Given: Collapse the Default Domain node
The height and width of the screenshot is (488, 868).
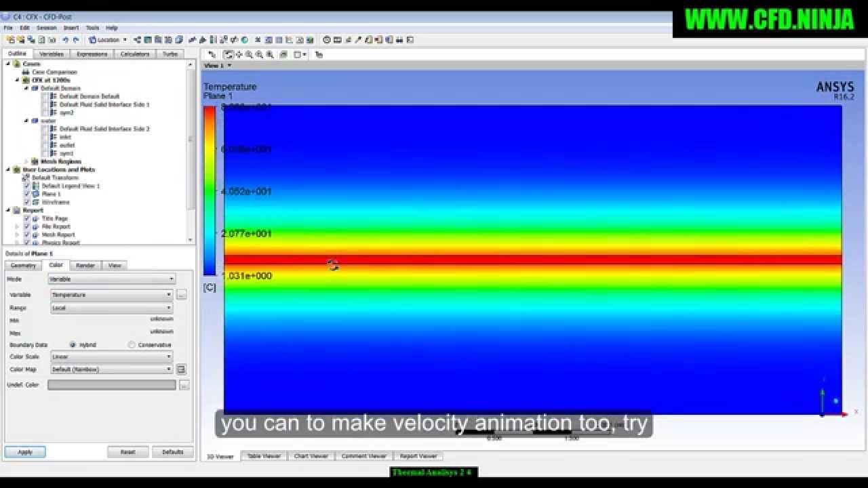Looking at the screenshot, I should pyautogui.click(x=26, y=88).
